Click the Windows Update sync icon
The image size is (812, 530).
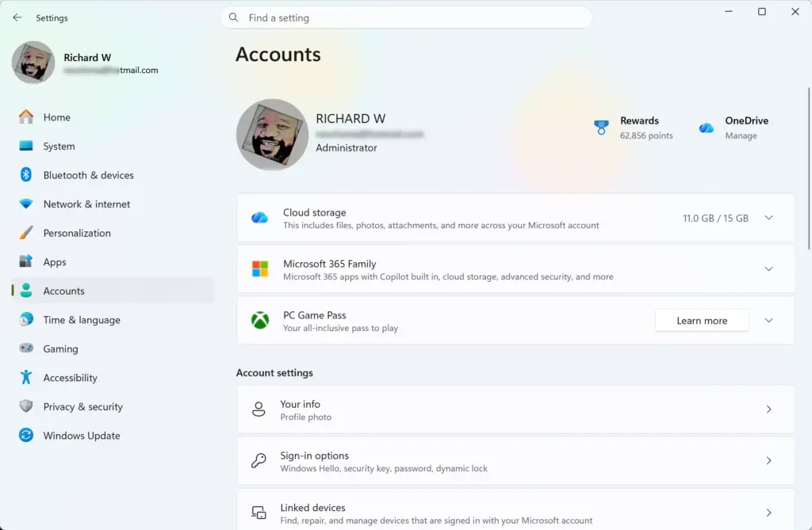pyautogui.click(x=26, y=435)
